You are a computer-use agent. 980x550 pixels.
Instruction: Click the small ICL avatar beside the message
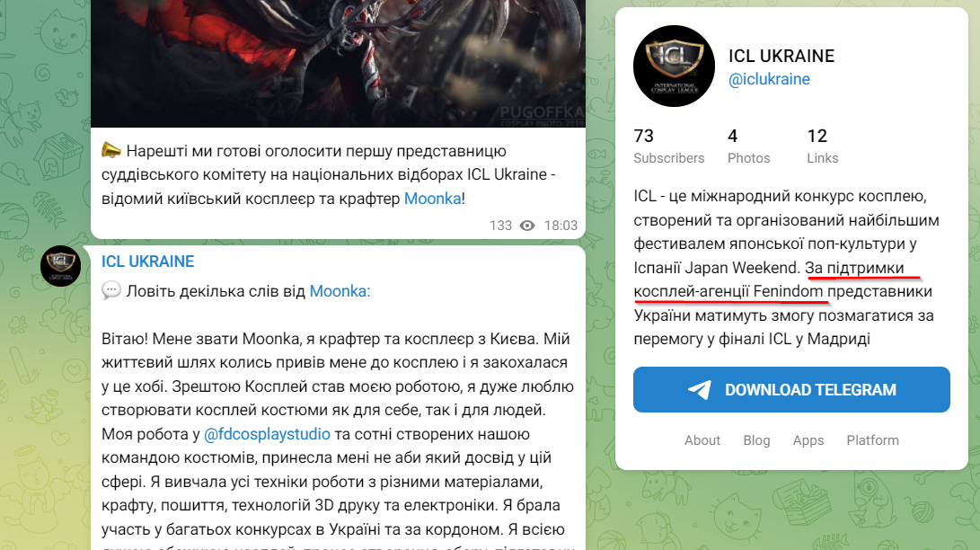point(60,266)
